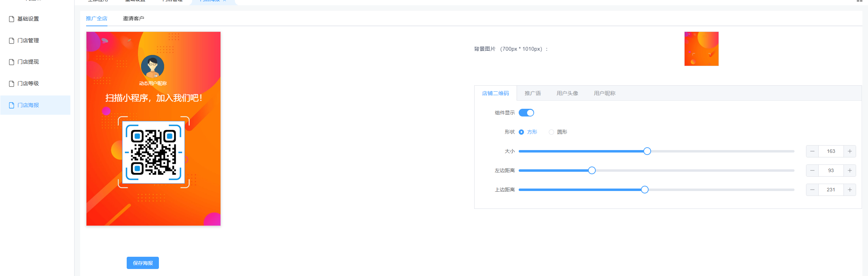Click the background image thumbnail
The image size is (868, 276).
(701, 49)
